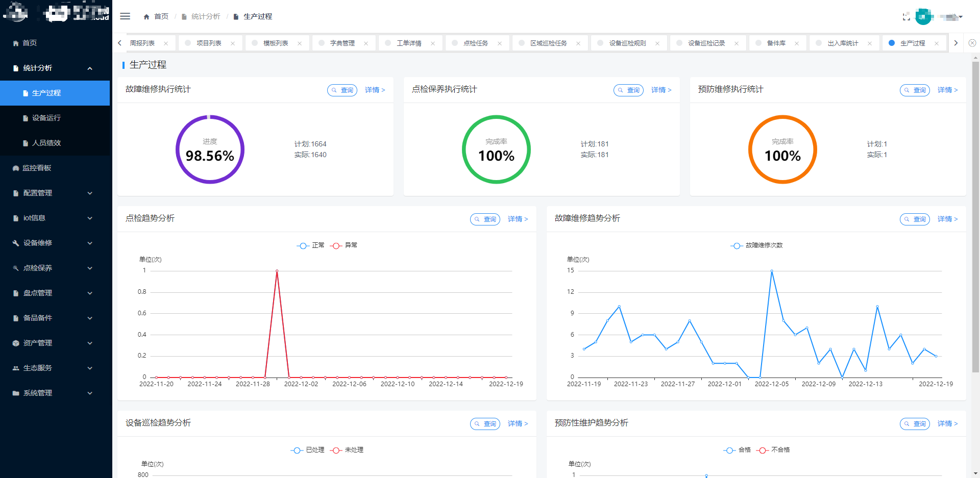Close the 模板列表 tab
The image size is (980, 478).
click(300, 43)
